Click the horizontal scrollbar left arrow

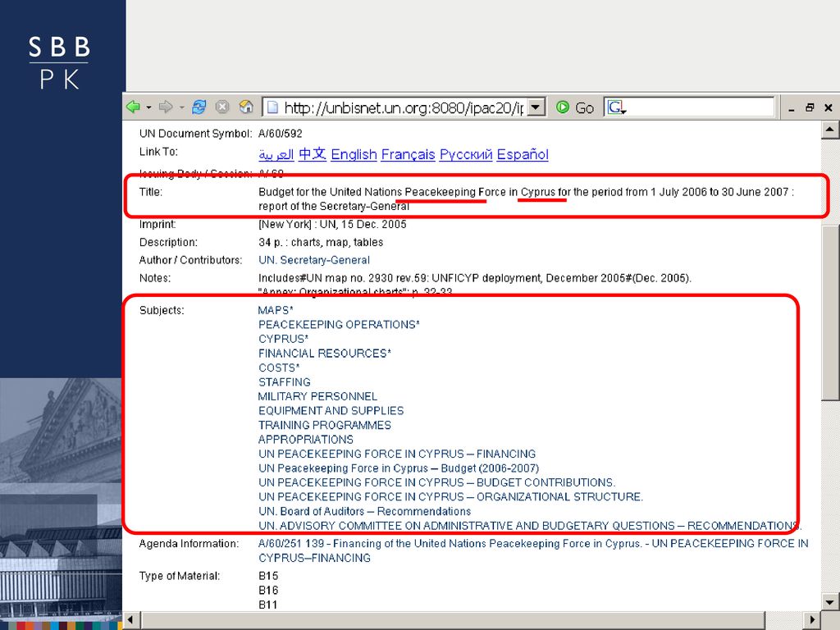click(x=131, y=620)
